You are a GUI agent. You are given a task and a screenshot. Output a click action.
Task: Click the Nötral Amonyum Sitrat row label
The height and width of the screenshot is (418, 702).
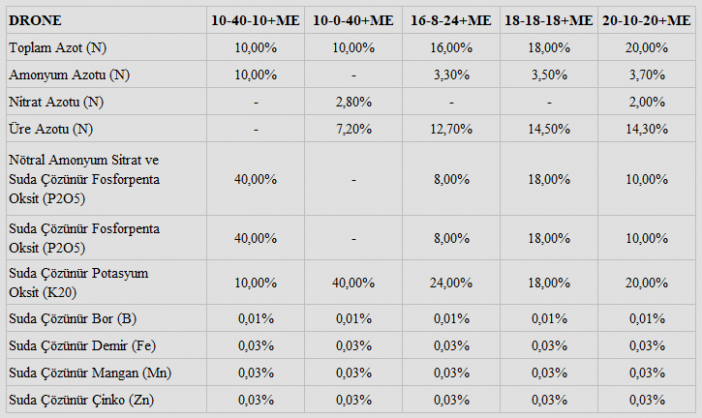[x=83, y=160]
